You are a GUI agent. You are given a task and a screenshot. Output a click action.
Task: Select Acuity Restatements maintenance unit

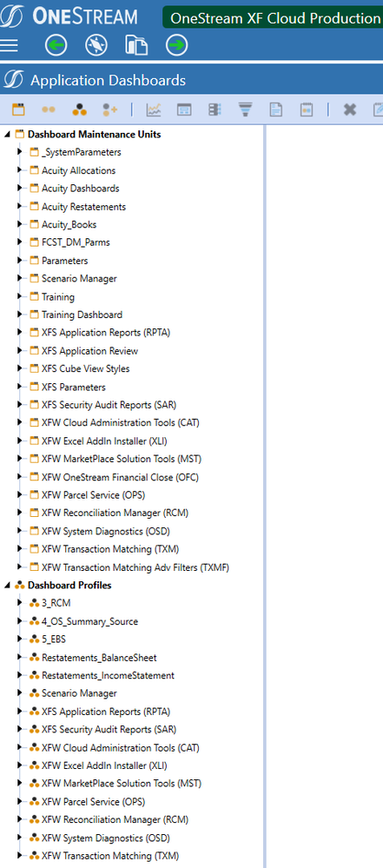click(x=83, y=207)
